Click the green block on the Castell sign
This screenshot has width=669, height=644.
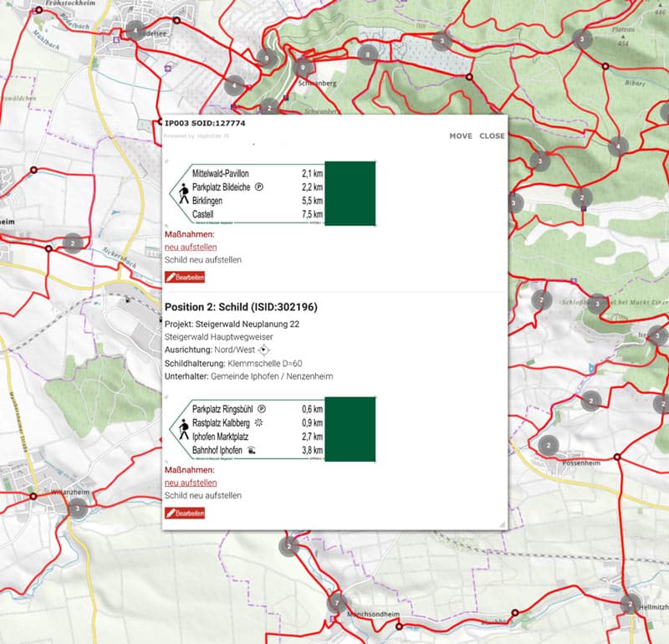350,193
